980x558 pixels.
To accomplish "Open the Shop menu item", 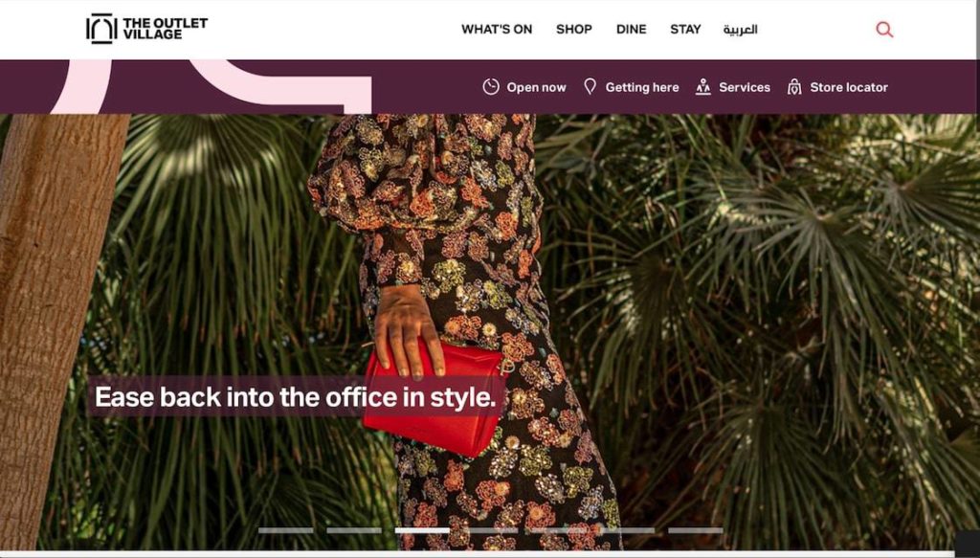I will pyautogui.click(x=574, y=30).
